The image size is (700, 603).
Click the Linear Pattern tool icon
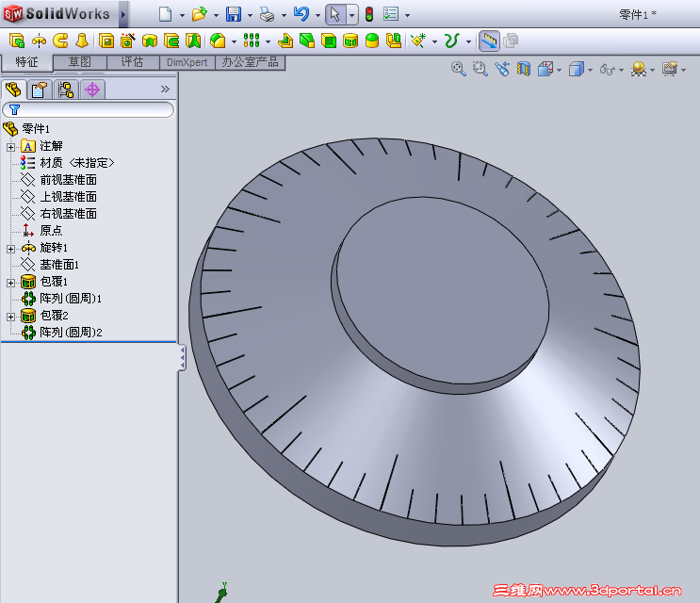point(252,41)
